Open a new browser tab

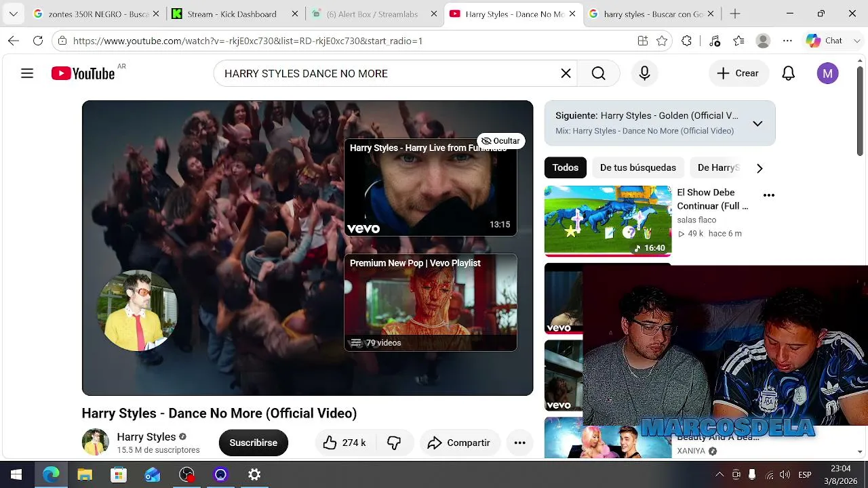(735, 14)
